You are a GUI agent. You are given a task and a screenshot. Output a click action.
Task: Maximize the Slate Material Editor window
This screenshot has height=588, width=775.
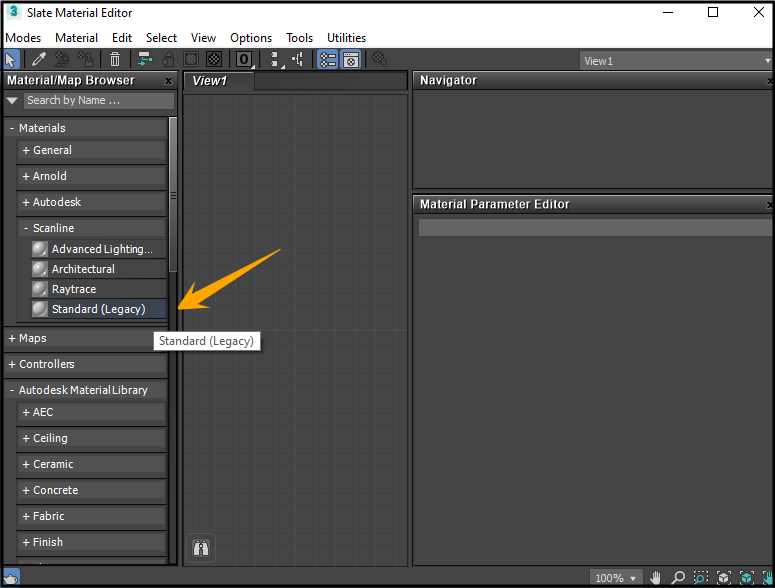click(713, 12)
